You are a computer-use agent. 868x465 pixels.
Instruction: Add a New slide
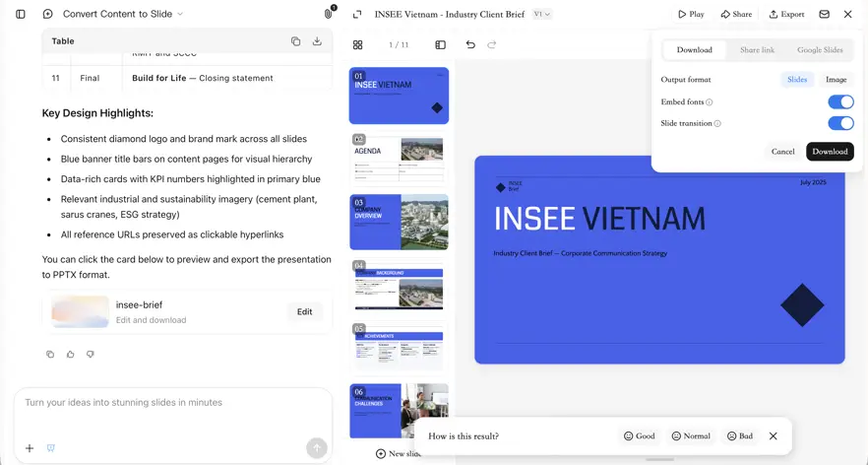point(398,454)
